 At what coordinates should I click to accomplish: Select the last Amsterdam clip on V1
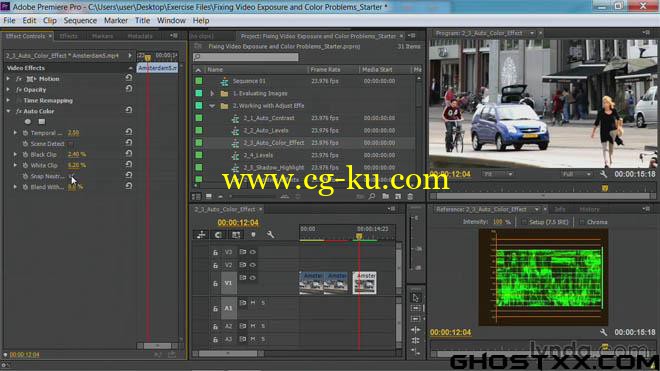pos(365,283)
